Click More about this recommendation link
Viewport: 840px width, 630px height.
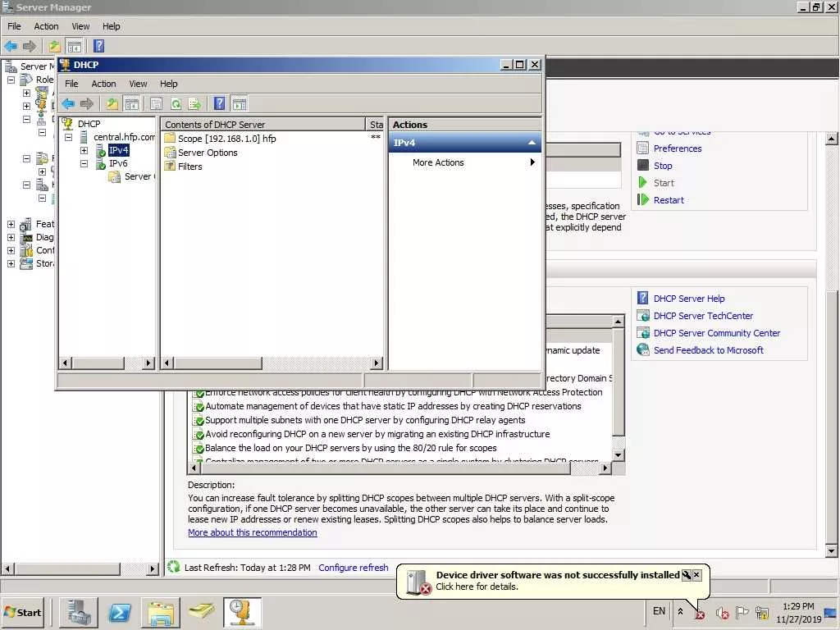click(x=253, y=532)
